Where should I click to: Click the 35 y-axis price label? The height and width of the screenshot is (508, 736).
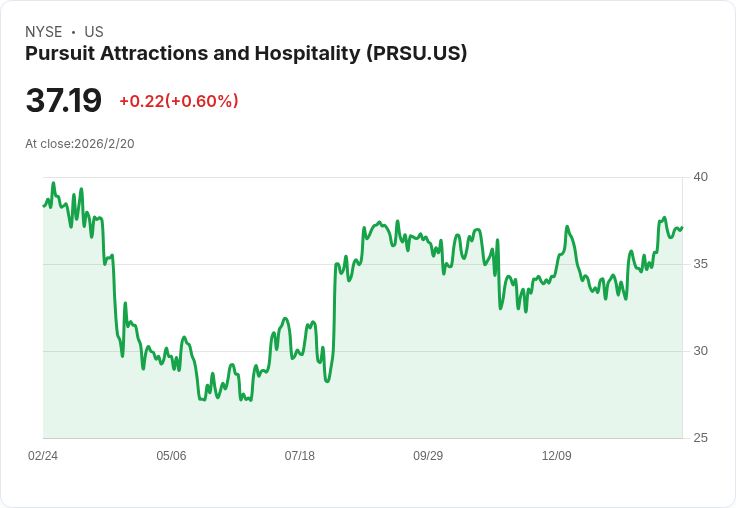coord(701,264)
